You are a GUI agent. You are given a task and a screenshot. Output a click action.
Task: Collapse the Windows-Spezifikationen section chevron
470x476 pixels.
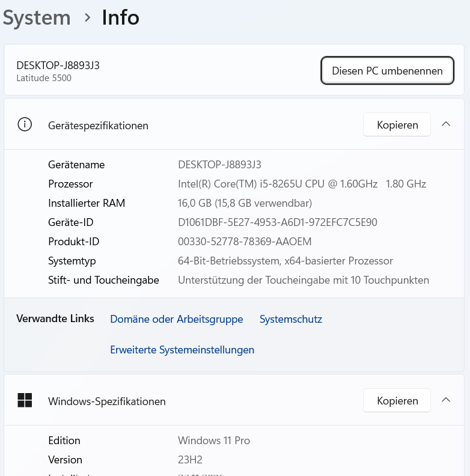click(446, 400)
